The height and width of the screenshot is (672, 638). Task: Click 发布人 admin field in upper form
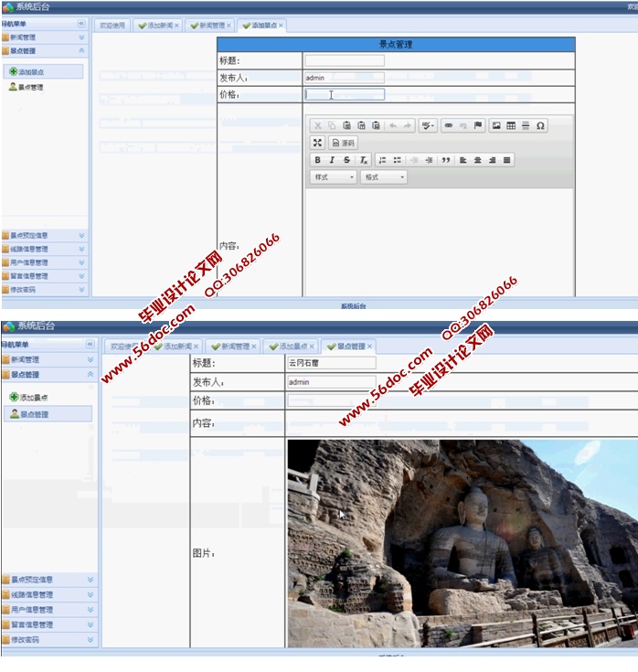(345, 78)
